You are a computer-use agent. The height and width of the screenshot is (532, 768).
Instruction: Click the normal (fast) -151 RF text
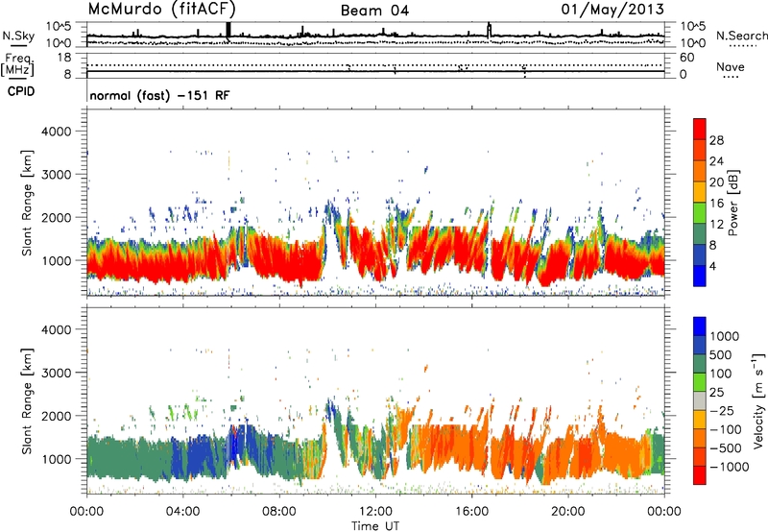pyautogui.click(x=159, y=96)
